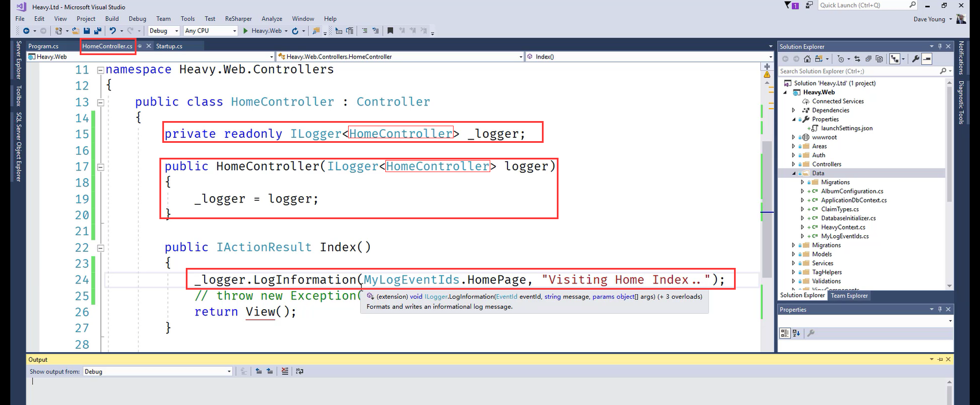Click the Pending Changes Filter clock icon
The image size is (980, 405).
(x=840, y=59)
